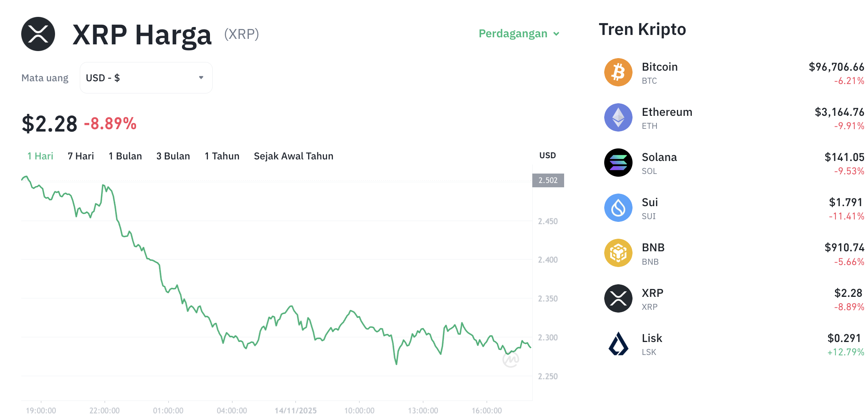
Task: Click the Bitcoin coin icon
Action: point(618,72)
